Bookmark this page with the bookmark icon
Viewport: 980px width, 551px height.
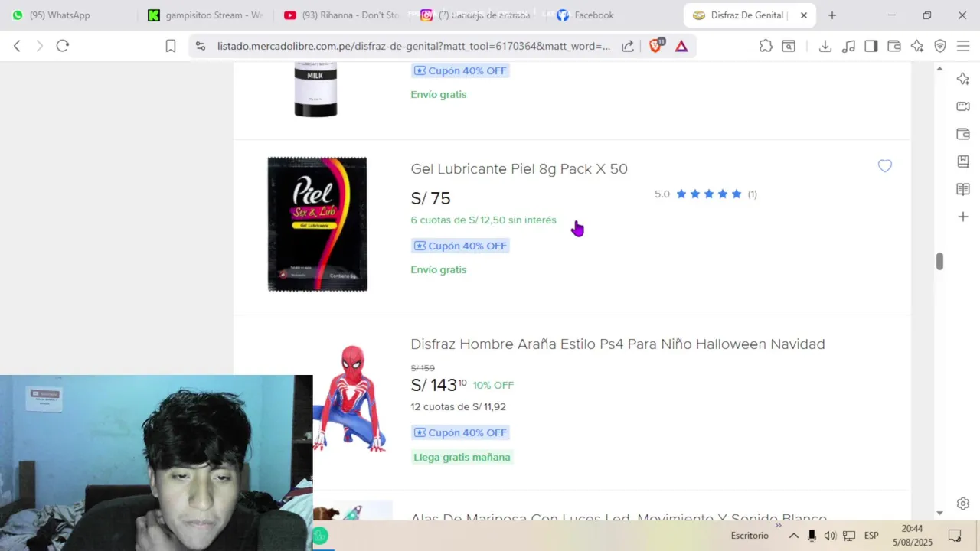tap(171, 46)
